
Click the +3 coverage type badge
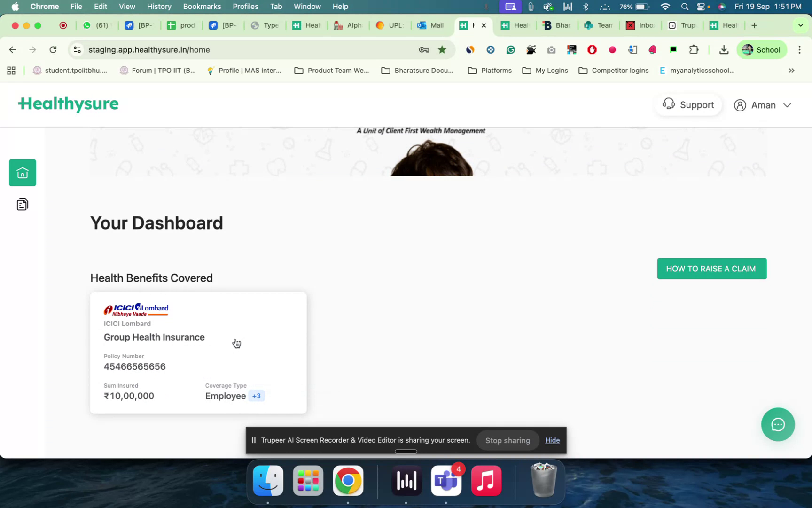click(257, 396)
